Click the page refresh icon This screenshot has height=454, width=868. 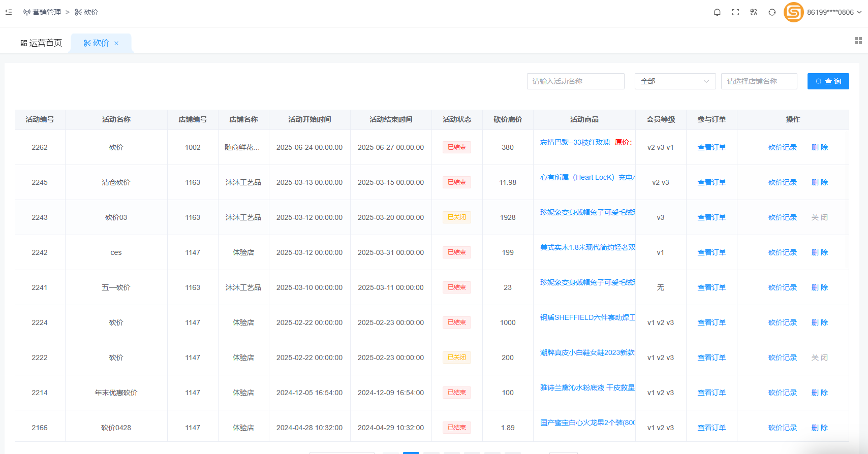point(772,12)
